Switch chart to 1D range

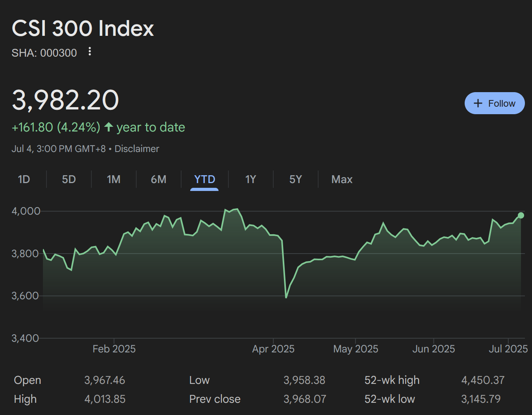[24, 180]
